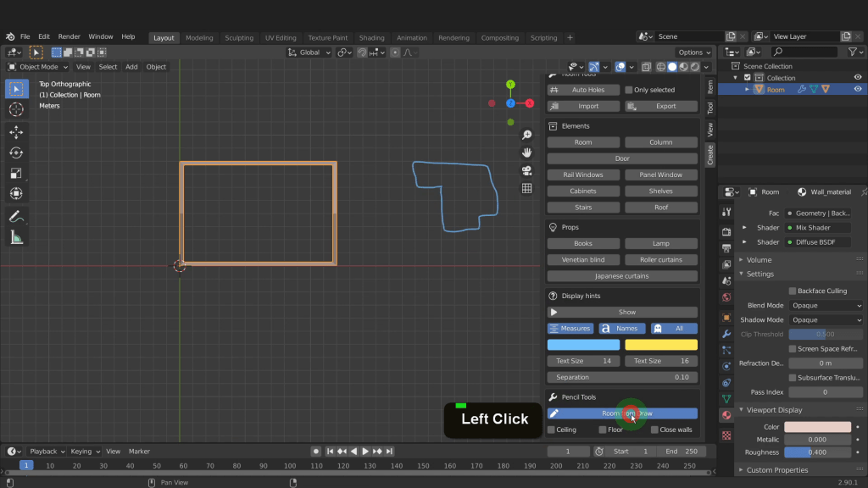Open the Render menu
This screenshot has height=488, width=868.
(70, 37)
